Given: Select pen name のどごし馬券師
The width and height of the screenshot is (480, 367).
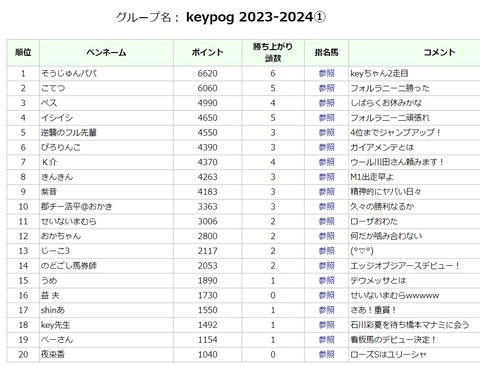Looking at the screenshot, I should pyautogui.click(x=69, y=266).
